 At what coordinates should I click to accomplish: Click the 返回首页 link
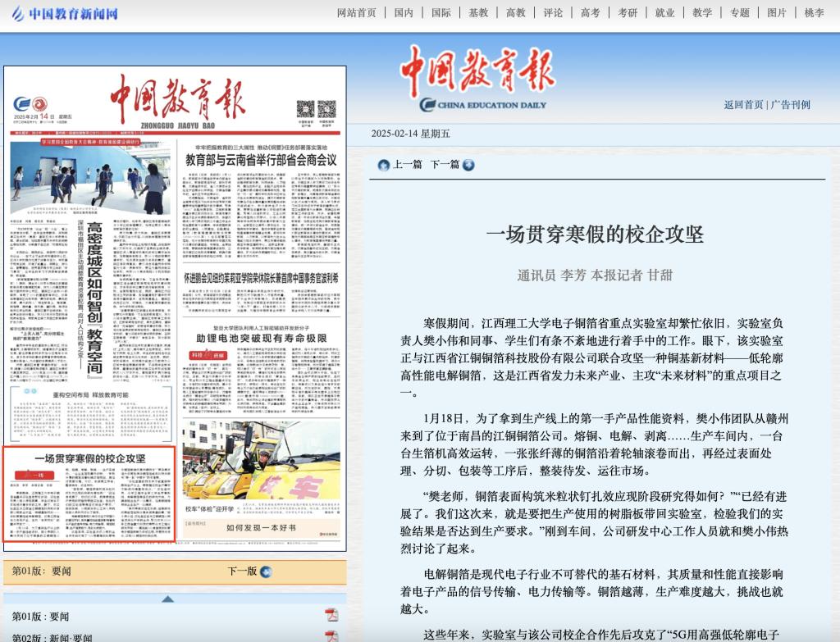(743, 105)
